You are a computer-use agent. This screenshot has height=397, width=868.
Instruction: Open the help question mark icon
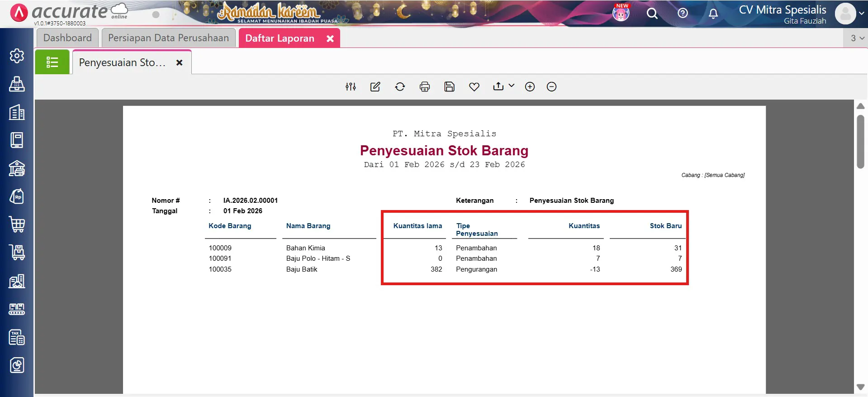coord(683,13)
